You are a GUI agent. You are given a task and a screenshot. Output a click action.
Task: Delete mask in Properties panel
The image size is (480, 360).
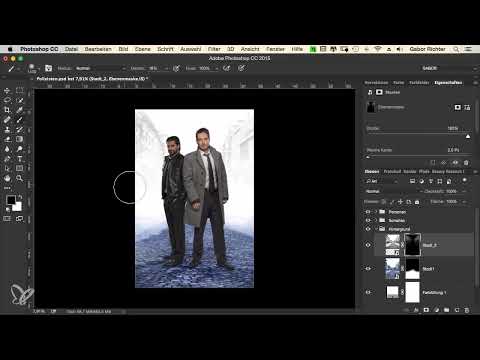466,163
